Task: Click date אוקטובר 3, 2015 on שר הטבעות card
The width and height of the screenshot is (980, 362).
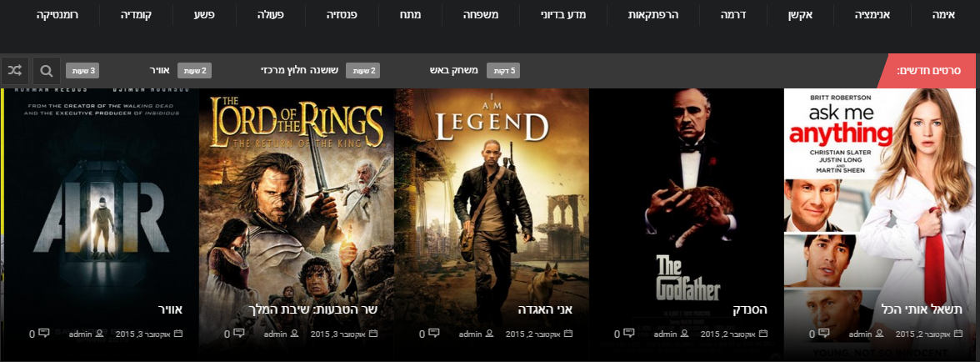Action: coord(338,334)
